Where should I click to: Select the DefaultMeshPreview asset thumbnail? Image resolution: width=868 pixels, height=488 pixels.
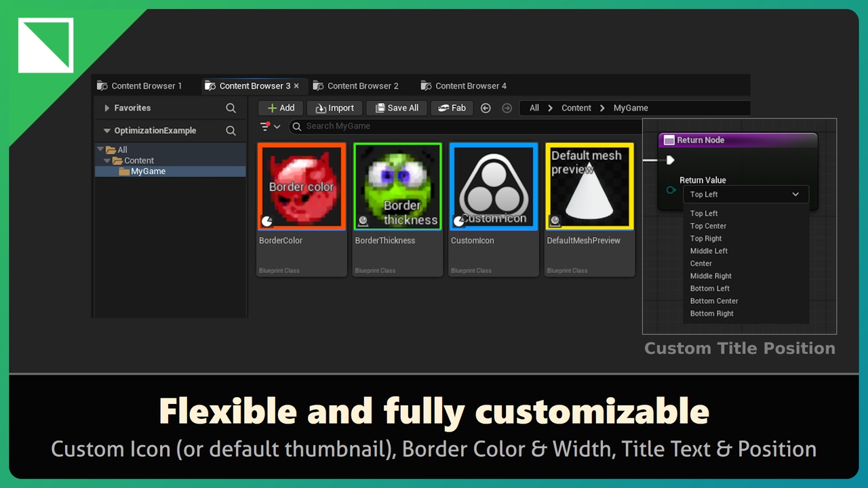tap(590, 186)
